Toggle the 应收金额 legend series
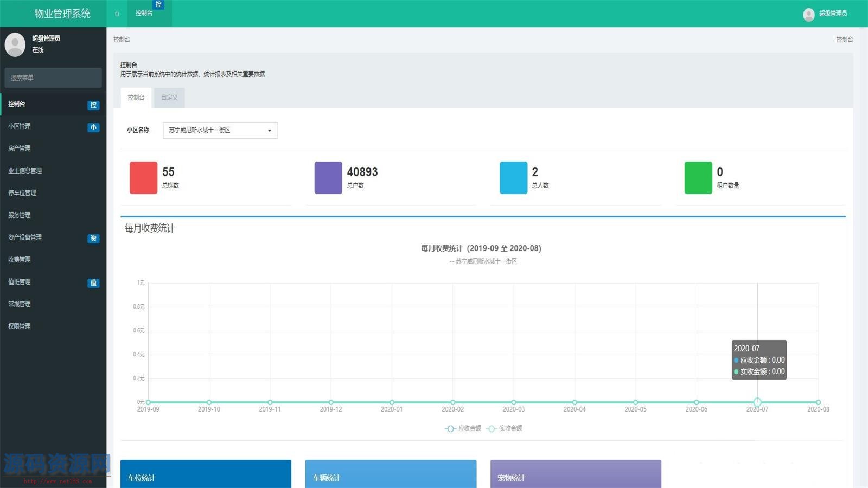 [x=463, y=428]
